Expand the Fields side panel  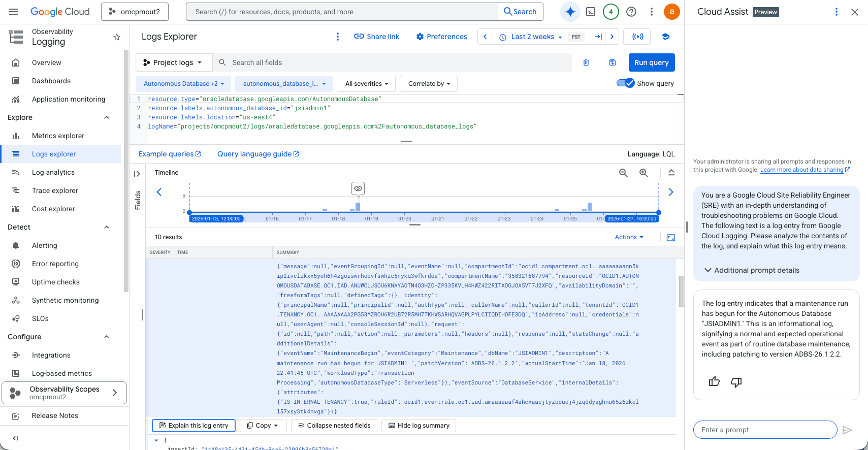coord(137,174)
